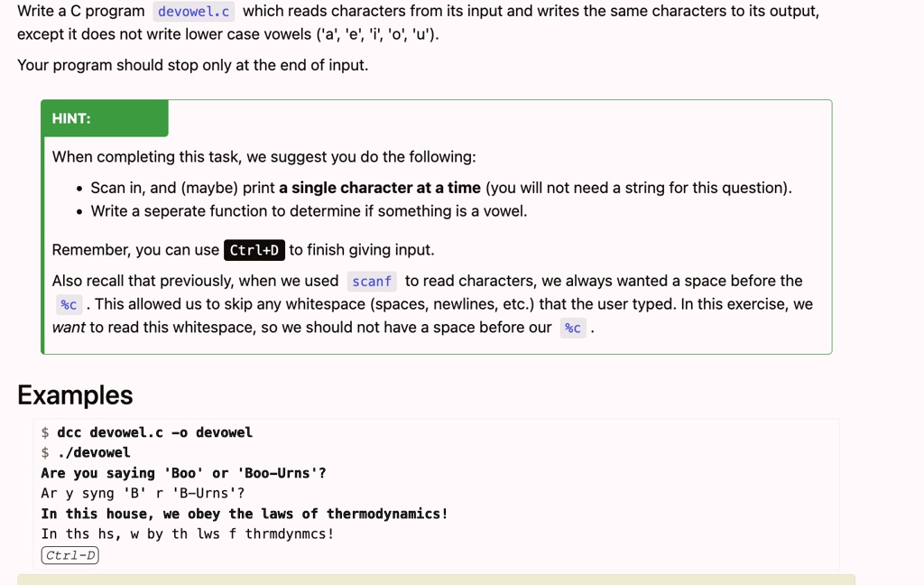Click the Ctrl+D keyboard key badge
Screen dimensions: 924x585
coord(254,250)
